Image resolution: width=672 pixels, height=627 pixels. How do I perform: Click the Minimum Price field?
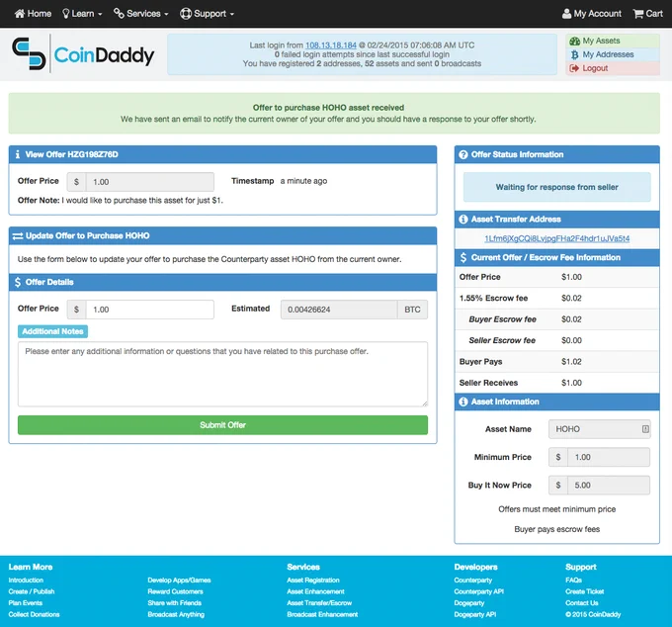[x=609, y=457]
